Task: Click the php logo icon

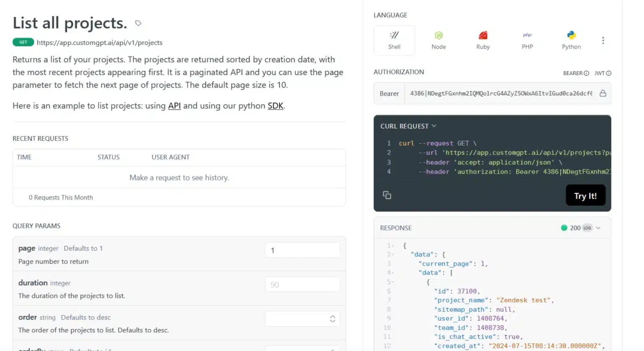Action: [x=527, y=35]
